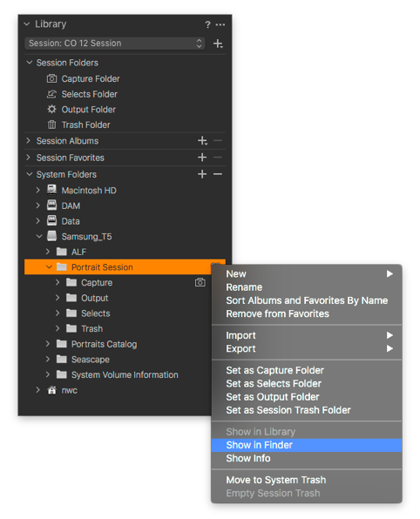The height and width of the screenshot is (519, 420).
Task: Add a Session Favorite using its plus icon
Action: click(x=202, y=158)
